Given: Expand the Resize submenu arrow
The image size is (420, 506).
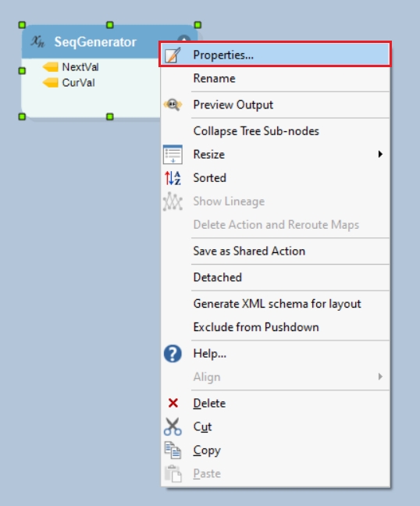Looking at the screenshot, I should point(380,155).
